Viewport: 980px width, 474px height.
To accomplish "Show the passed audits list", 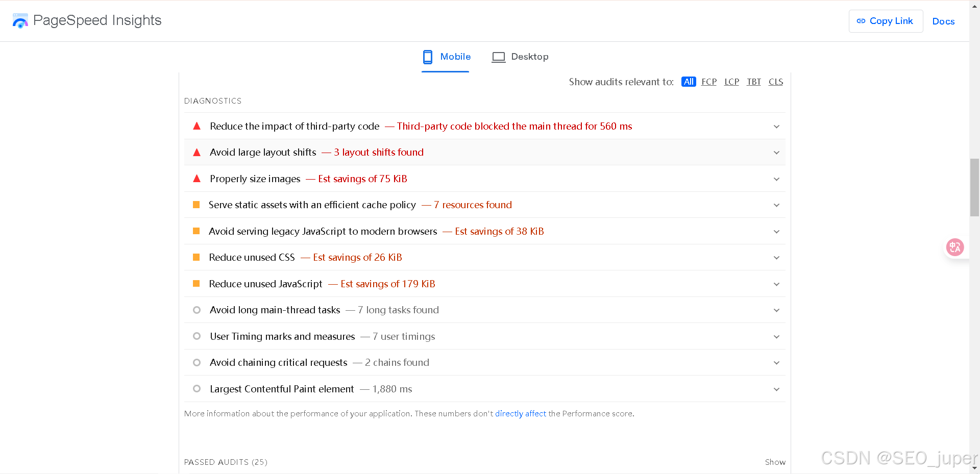I will tap(775, 462).
